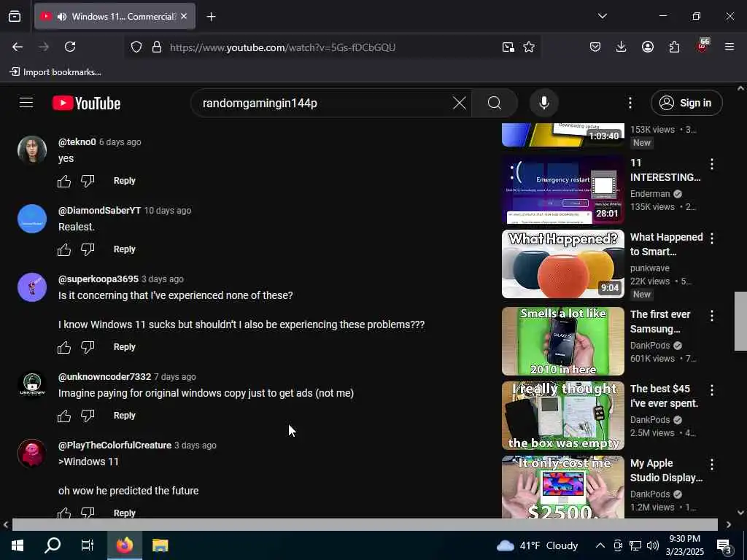Open Windows Start menu
Image resolution: width=747 pixels, height=560 pixels.
(x=18, y=545)
